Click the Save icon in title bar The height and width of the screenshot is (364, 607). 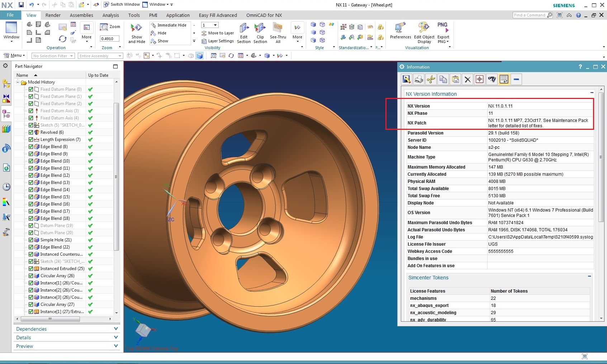click(x=21, y=5)
